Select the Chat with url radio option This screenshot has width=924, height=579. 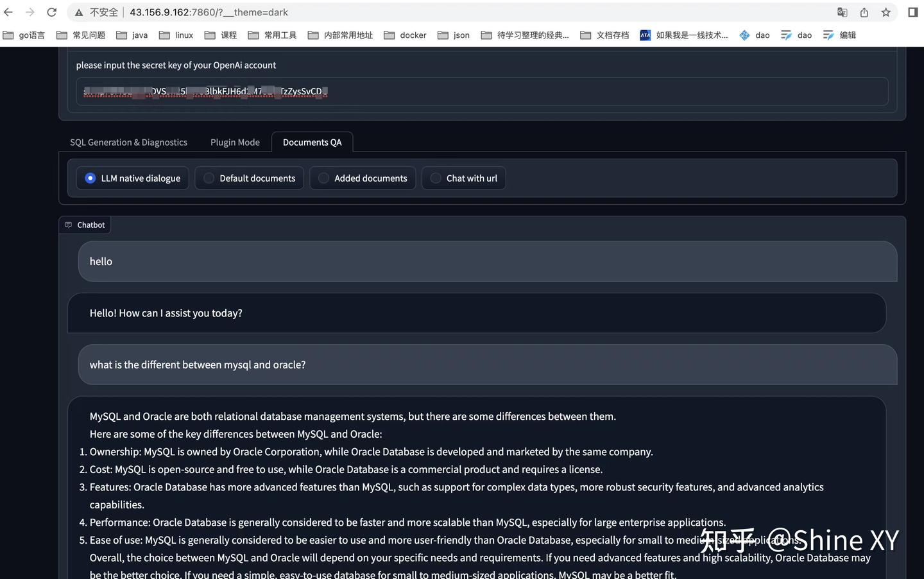tap(464, 178)
